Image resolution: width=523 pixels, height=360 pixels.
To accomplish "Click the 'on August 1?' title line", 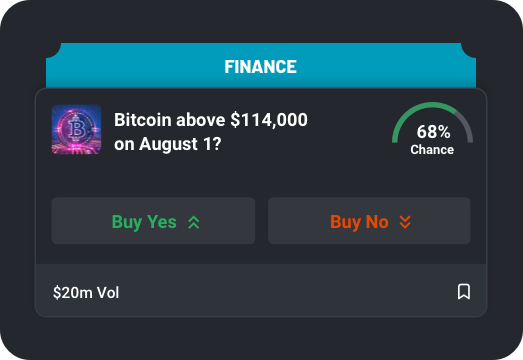I will [x=168, y=144].
